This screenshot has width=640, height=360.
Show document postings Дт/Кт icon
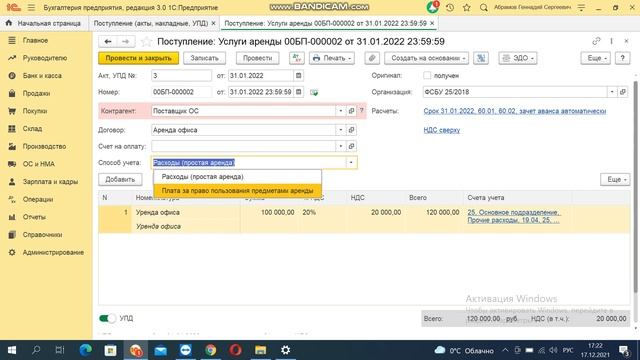click(x=297, y=58)
